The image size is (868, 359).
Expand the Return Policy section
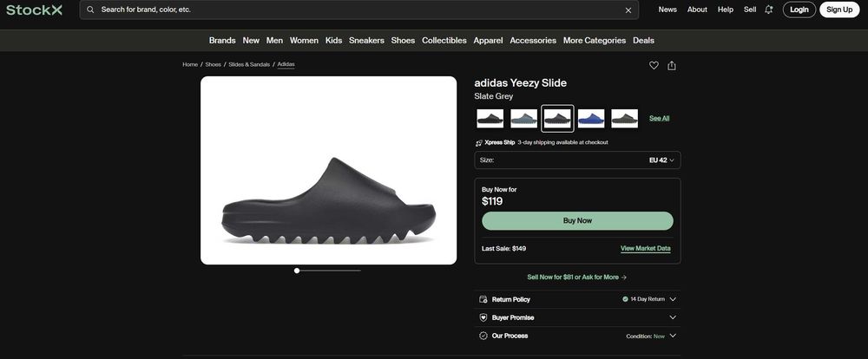point(673,299)
